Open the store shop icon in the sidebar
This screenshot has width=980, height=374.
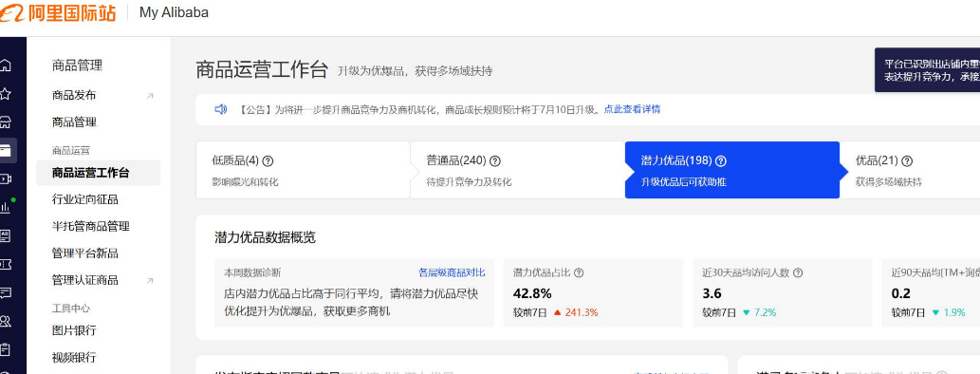[5, 122]
